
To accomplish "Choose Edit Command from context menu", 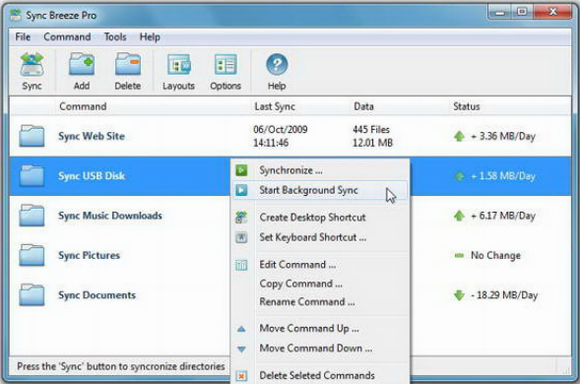I will (x=321, y=265).
